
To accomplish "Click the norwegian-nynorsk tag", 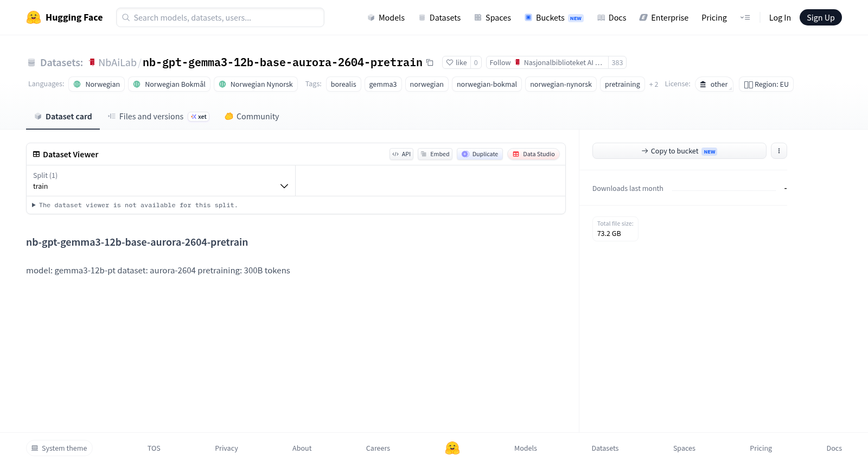I will [x=561, y=84].
